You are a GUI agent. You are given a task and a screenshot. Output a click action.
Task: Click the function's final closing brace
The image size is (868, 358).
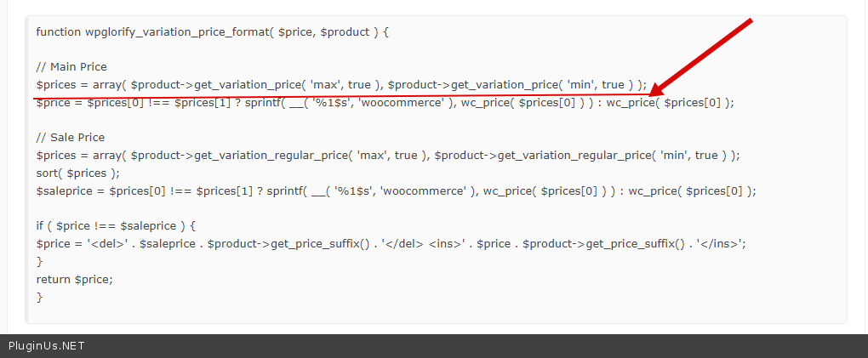point(39,297)
